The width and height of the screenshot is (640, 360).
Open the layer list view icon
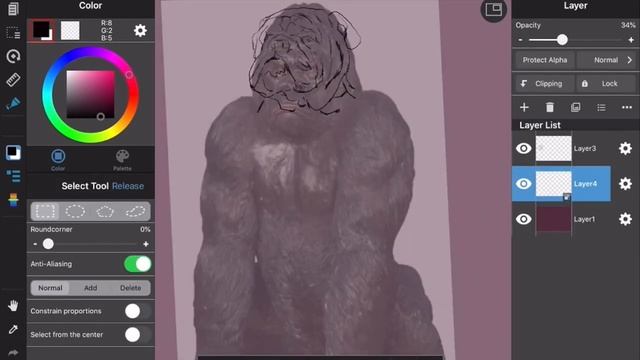(x=601, y=107)
